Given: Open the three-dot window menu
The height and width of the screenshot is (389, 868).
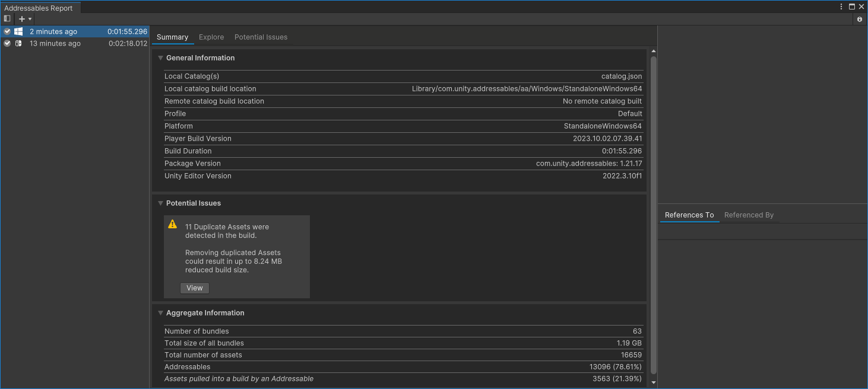Looking at the screenshot, I should point(841,5).
